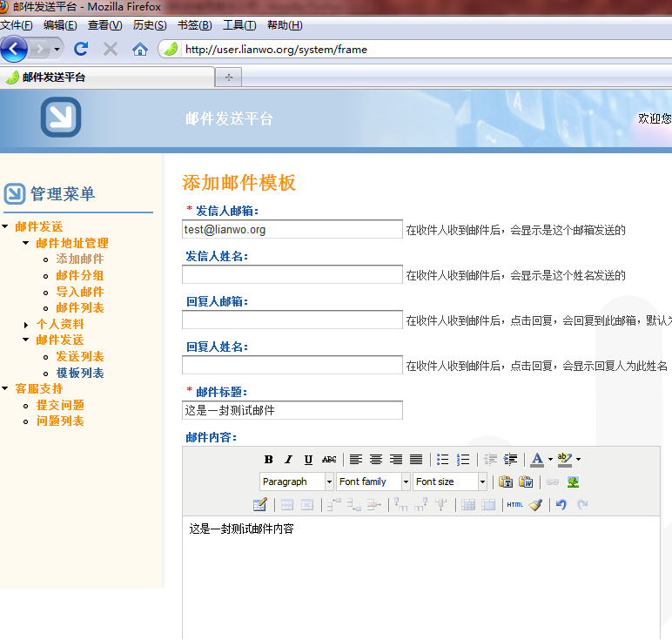Expand 个人资料 tree node
This screenshot has height=640, width=672.
pos(26,325)
